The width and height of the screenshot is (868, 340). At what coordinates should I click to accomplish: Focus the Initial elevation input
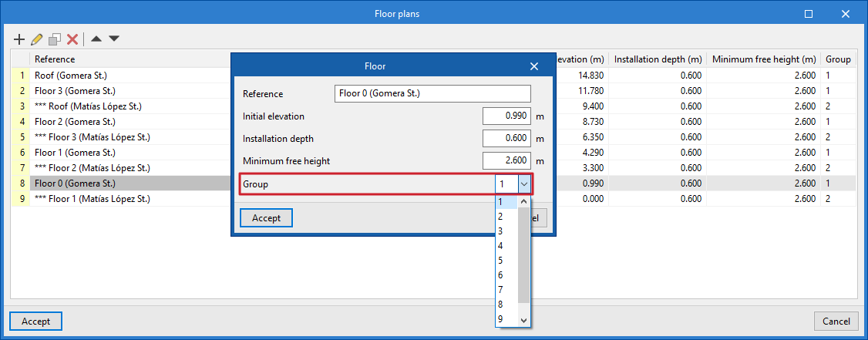pyautogui.click(x=506, y=116)
